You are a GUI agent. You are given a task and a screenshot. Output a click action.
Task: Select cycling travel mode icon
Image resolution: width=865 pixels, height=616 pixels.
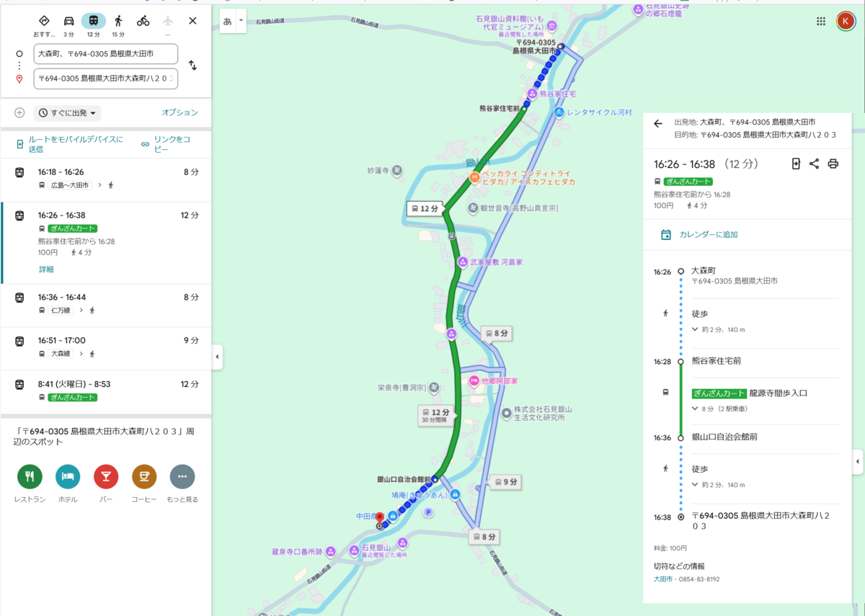[x=143, y=21]
